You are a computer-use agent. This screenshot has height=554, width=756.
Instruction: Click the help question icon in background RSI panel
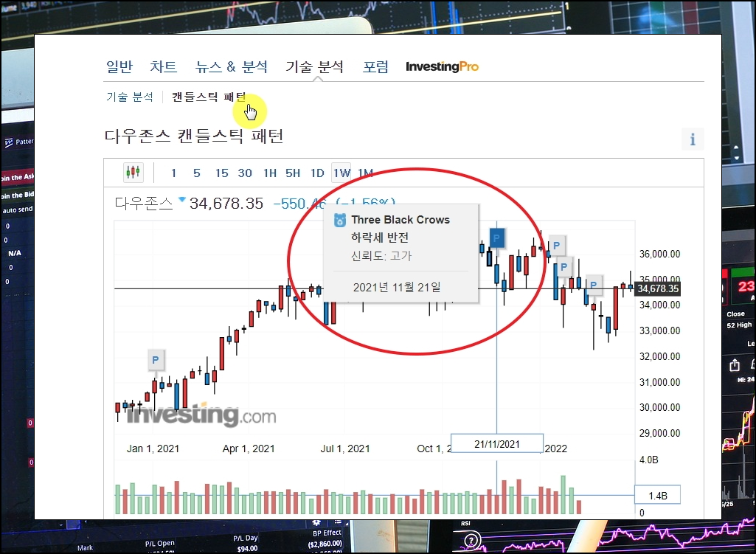[x=471, y=541]
